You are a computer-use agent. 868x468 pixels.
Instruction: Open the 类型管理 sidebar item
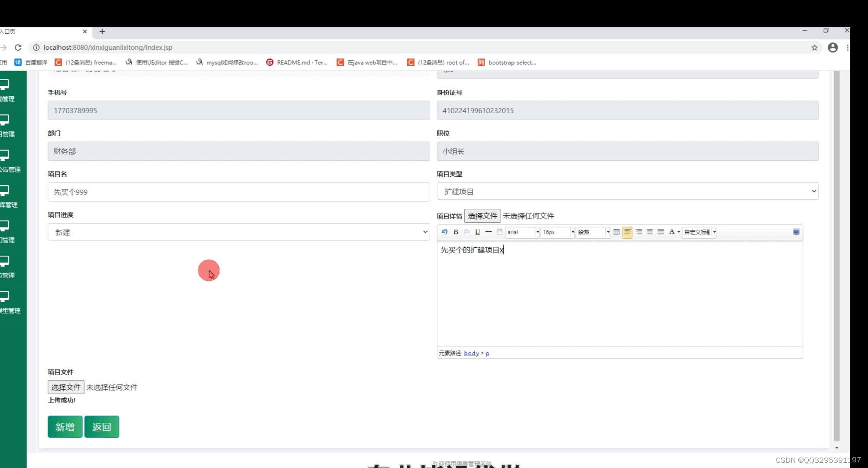pyautogui.click(x=10, y=302)
